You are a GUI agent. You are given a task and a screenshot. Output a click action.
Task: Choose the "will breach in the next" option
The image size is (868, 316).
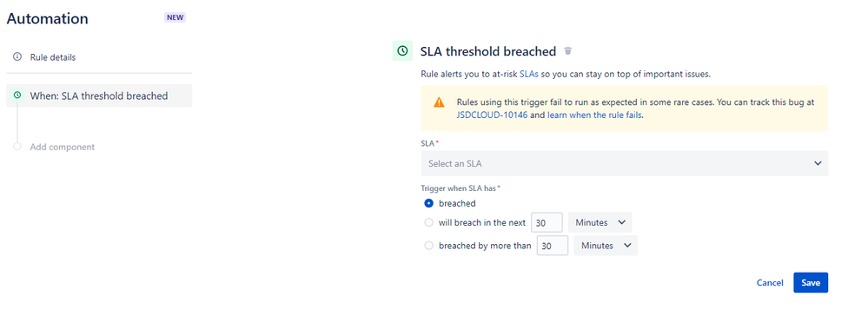tap(428, 222)
